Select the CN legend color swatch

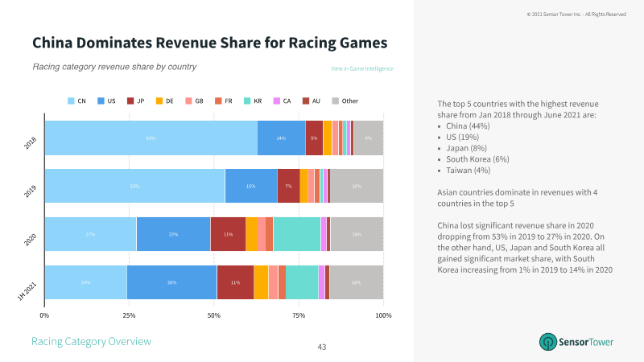(x=71, y=101)
